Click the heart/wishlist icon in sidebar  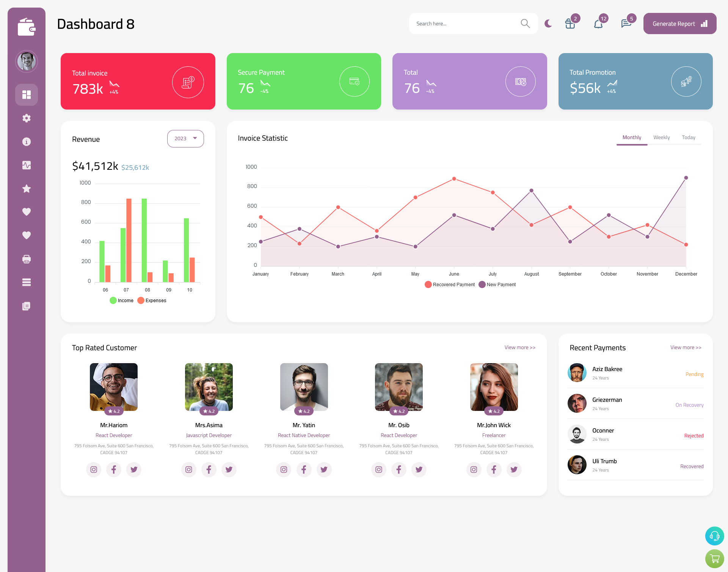click(26, 212)
